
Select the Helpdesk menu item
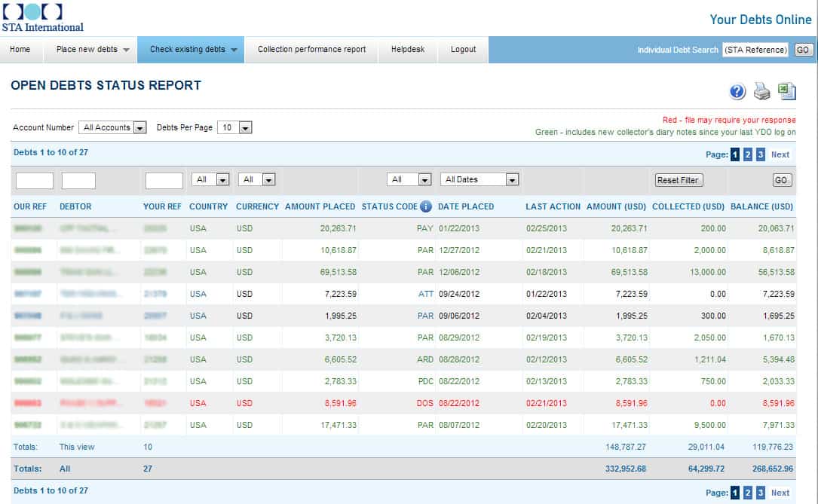tap(408, 50)
